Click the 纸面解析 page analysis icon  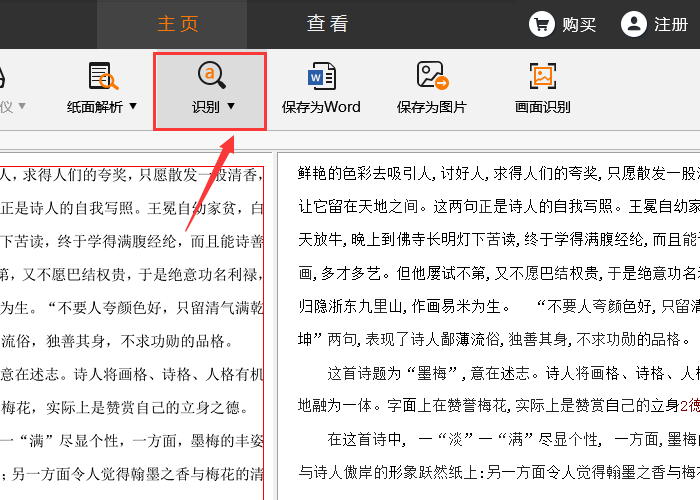coord(103,76)
